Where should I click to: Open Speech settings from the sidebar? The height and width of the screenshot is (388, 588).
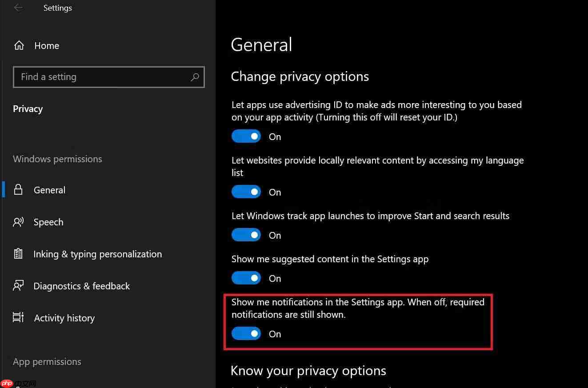pyautogui.click(x=48, y=222)
